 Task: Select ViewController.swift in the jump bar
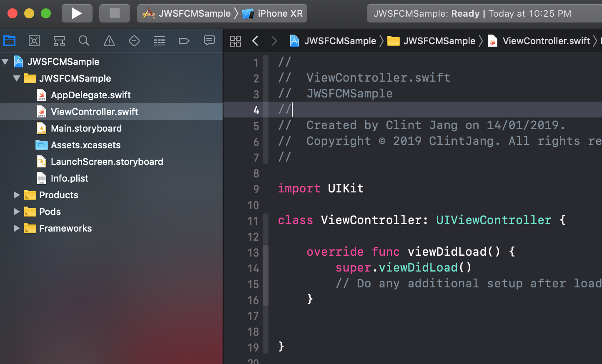click(x=539, y=41)
